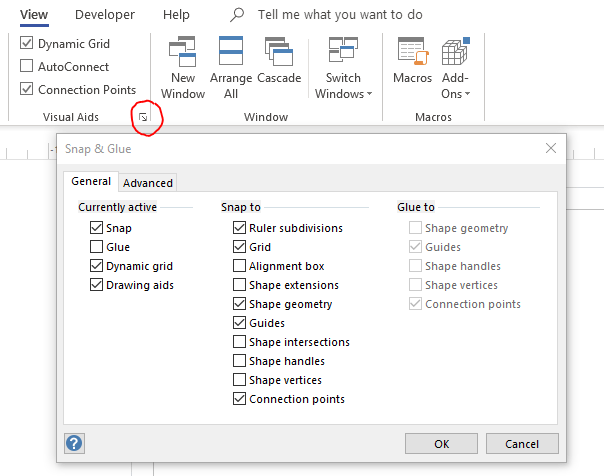Open the Developer ribbon tab
The width and height of the screenshot is (604, 476).
point(105,15)
